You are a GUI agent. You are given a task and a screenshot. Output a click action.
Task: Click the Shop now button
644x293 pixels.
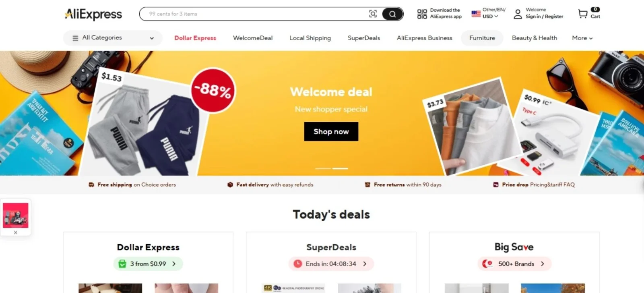331,131
